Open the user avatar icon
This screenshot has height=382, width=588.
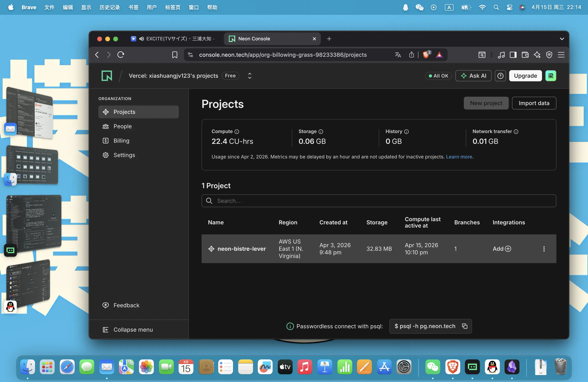[x=551, y=76]
